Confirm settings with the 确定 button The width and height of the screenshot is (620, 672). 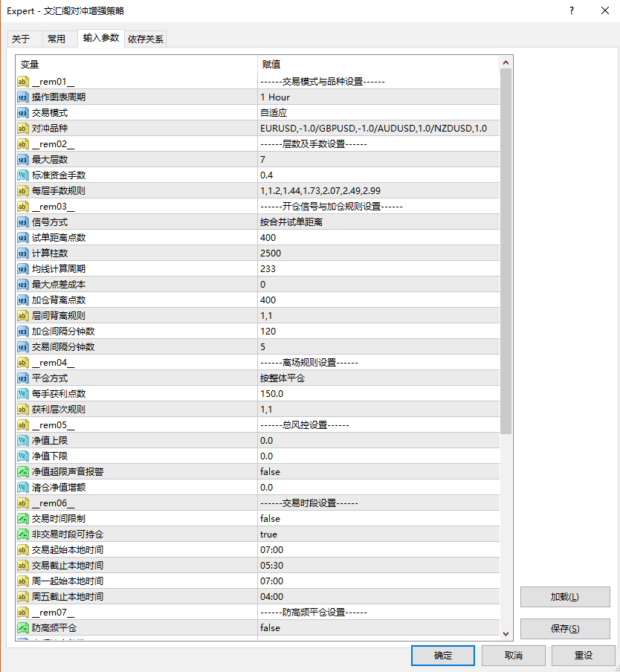pyautogui.click(x=442, y=655)
